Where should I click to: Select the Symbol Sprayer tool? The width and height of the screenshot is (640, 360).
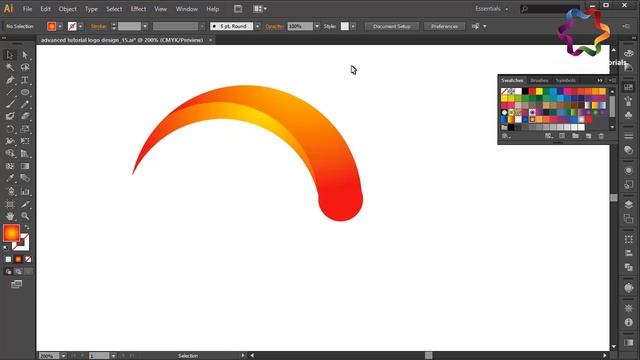[x=10, y=191]
